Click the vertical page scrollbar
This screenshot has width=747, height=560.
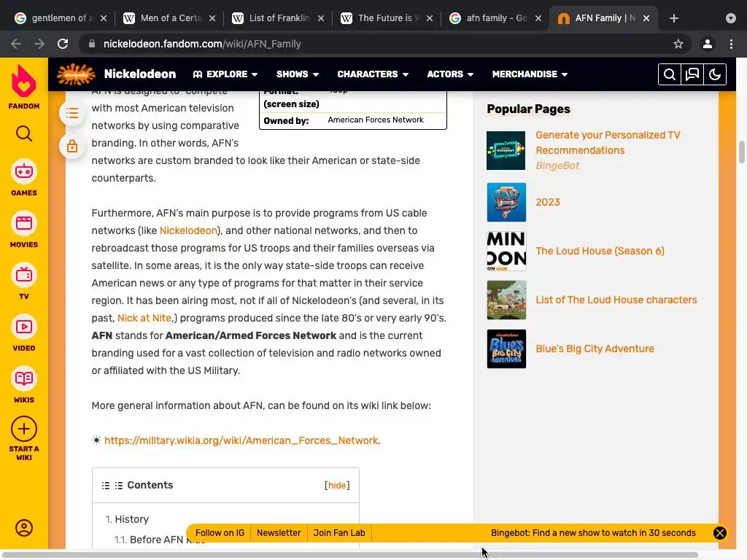pos(742,152)
